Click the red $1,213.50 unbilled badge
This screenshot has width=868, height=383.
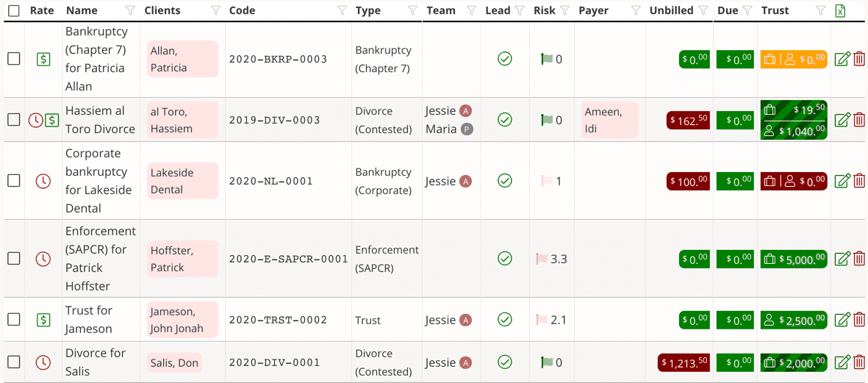pyautogui.click(x=684, y=362)
